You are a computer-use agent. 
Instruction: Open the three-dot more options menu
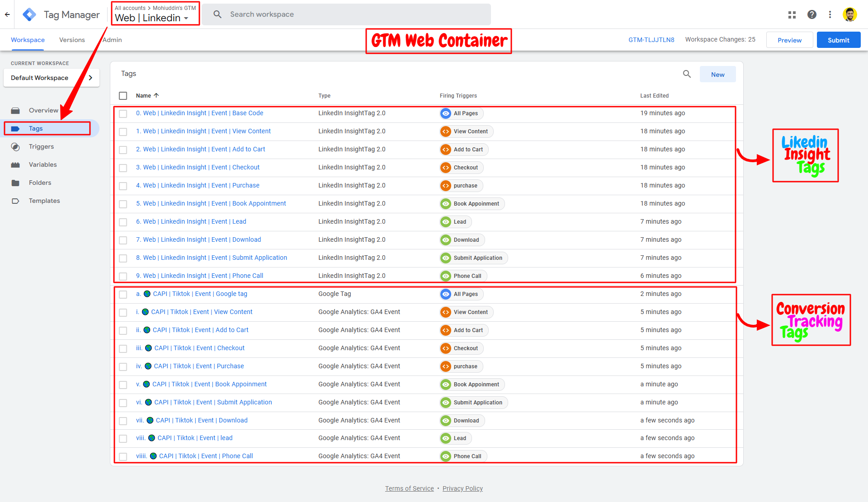830,14
